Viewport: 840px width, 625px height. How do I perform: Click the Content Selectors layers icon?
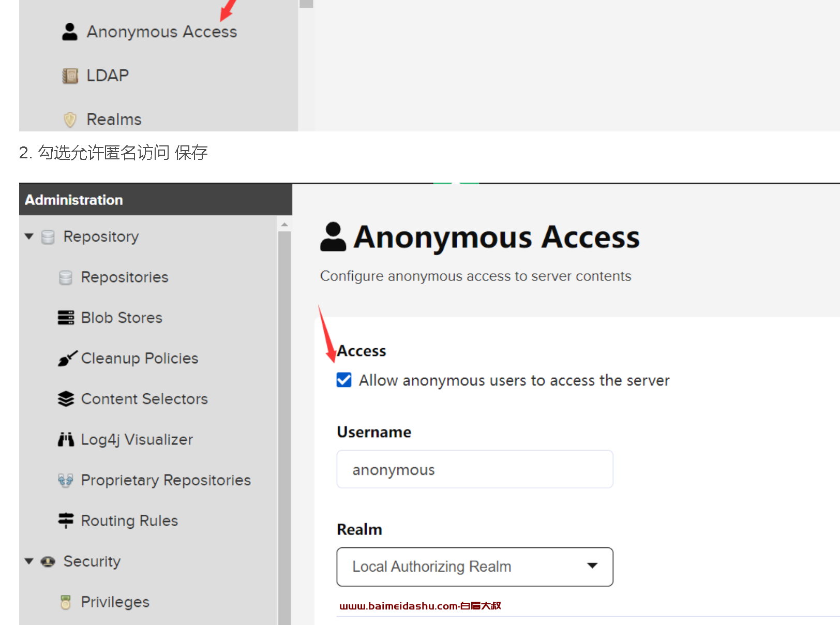pyautogui.click(x=66, y=399)
